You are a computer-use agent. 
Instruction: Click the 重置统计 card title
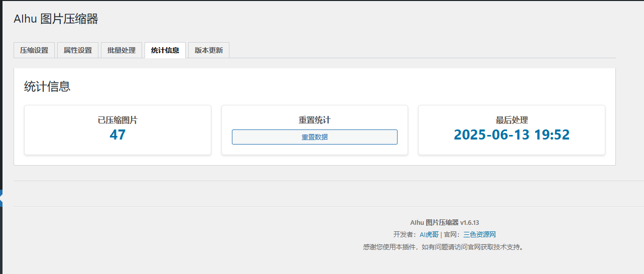[314, 120]
